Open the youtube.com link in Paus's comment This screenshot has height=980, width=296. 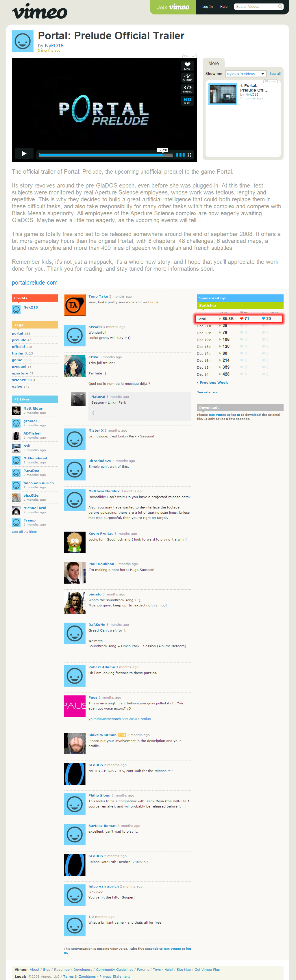[119, 719]
